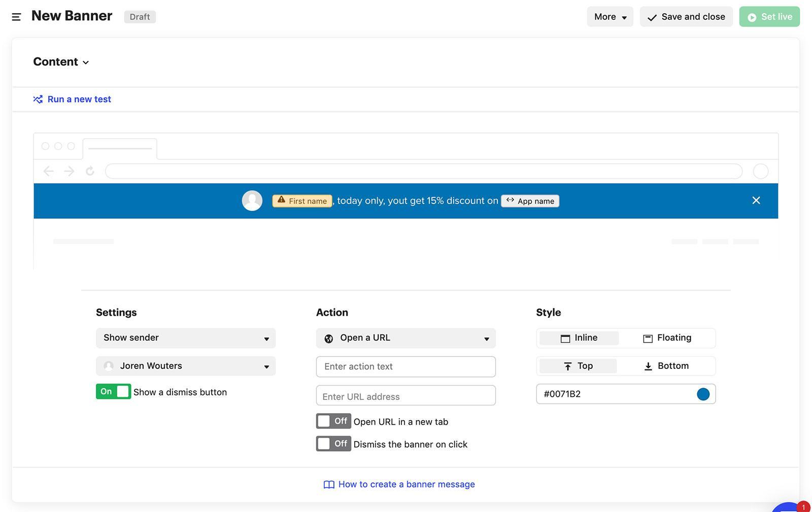Click the New Banner title

pyautogui.click(x=72, y=16)
